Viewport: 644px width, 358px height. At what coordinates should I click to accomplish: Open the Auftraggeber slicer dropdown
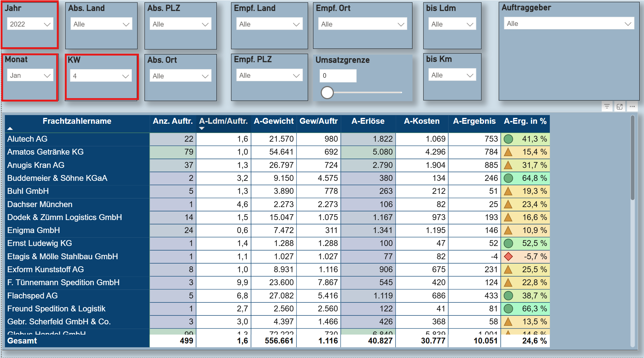(569, 24)
